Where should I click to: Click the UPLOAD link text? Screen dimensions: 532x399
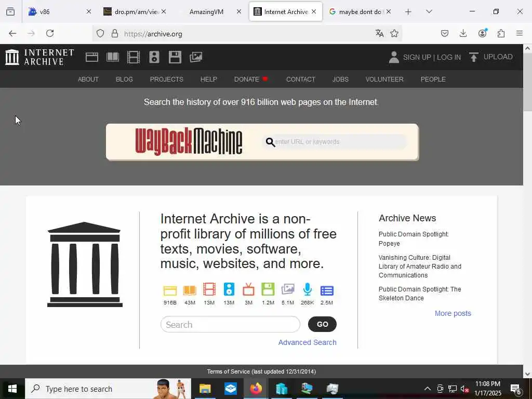click(x=498, y=57)
